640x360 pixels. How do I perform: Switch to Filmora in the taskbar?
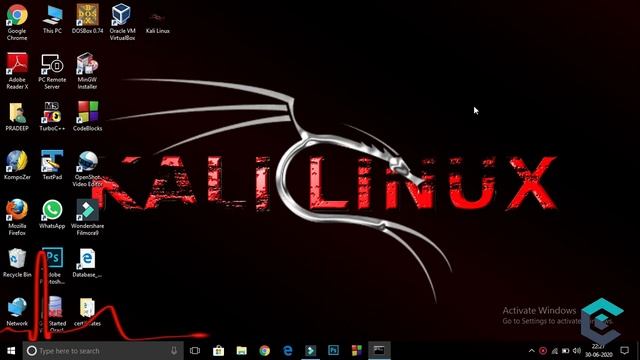(311, 351)
